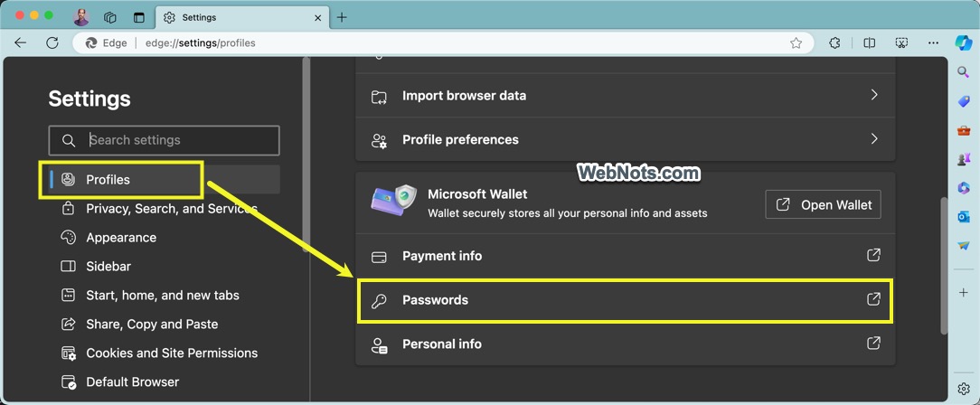Open the Settings and more ellipsis menu
This screenshot has height=405, width=980.
pyautogui.click(x=933, y=42)
